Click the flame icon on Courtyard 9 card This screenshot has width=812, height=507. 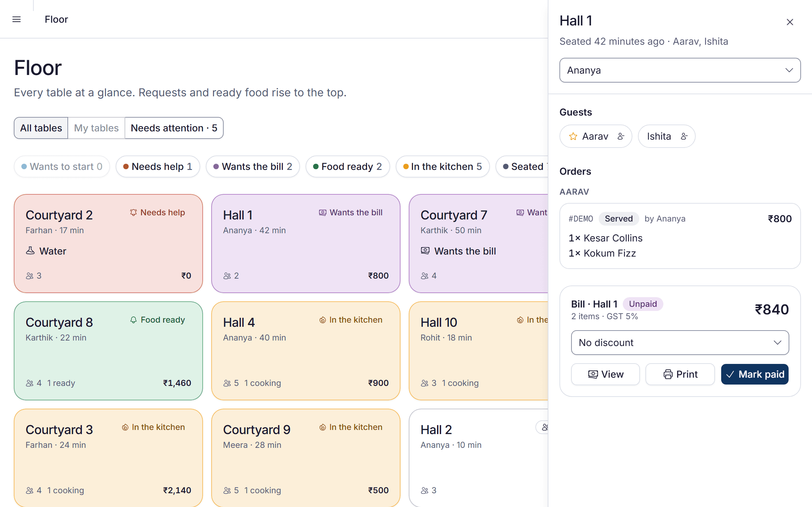(322, 427)
